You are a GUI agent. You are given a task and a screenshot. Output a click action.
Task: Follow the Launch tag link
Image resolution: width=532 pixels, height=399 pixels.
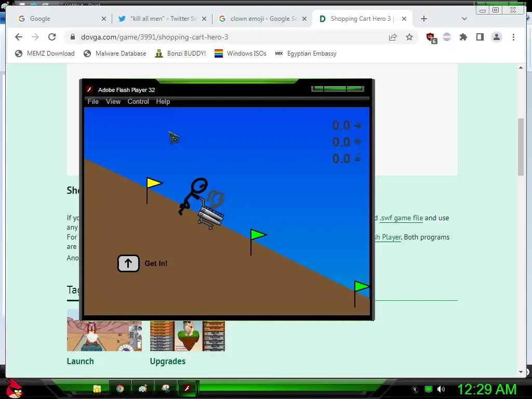[x=80, y=361]
